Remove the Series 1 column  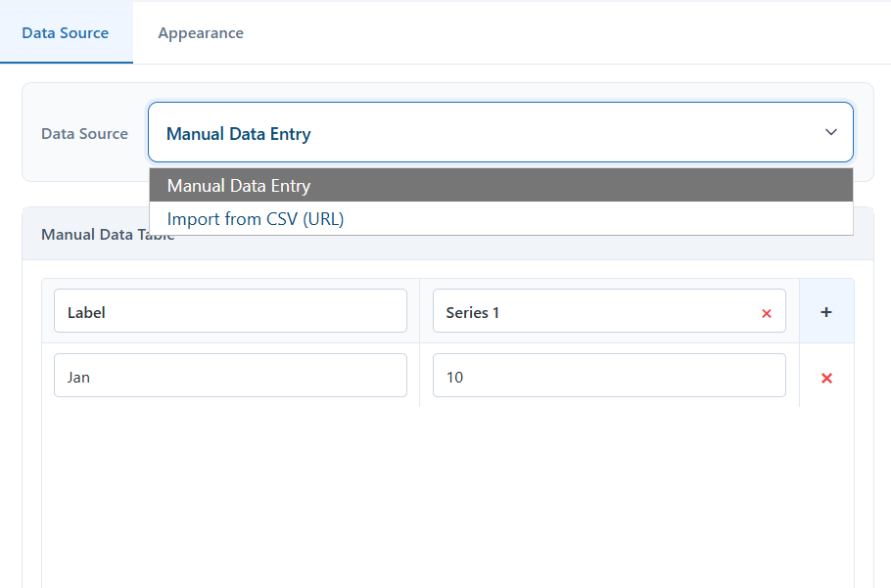click(766, 313)
